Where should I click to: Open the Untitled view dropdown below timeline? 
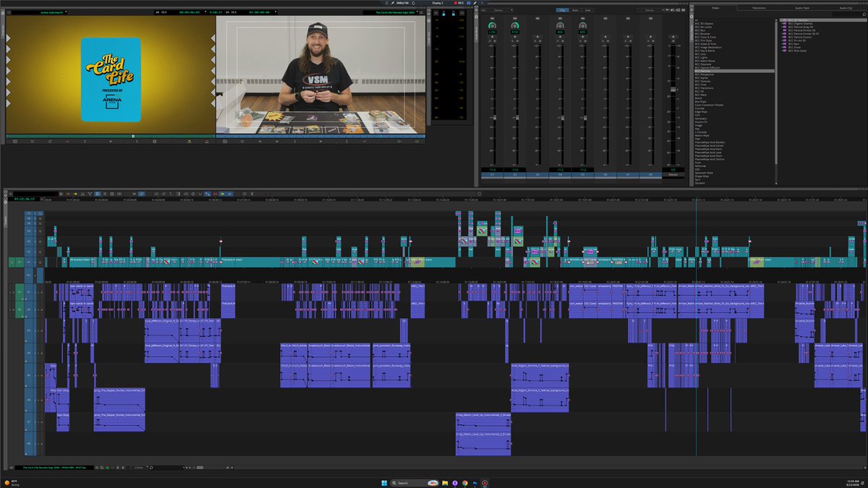[x=140, y=468]
